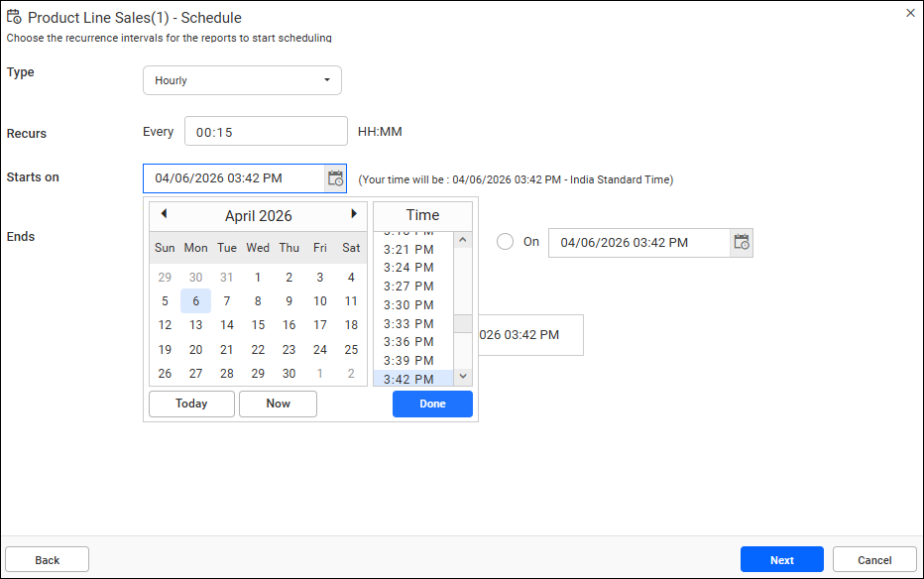Dismiss the dialog with Cancel
The height and width of the screenshot is (579, 924).
(x=874, y=558)
